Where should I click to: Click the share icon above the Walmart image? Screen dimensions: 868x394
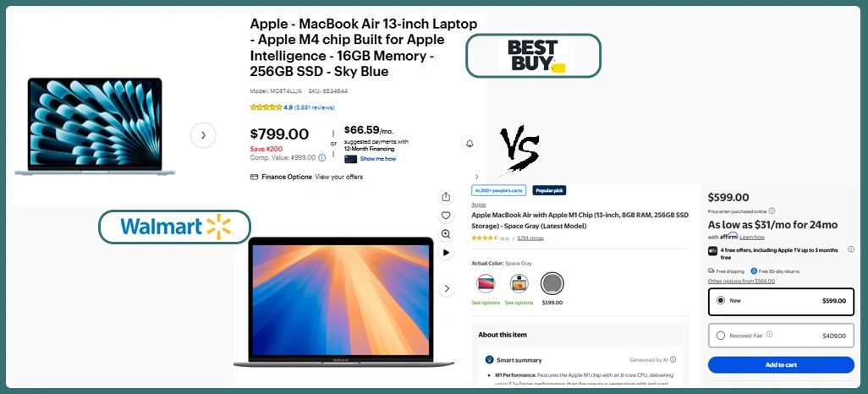pos(446,197)
